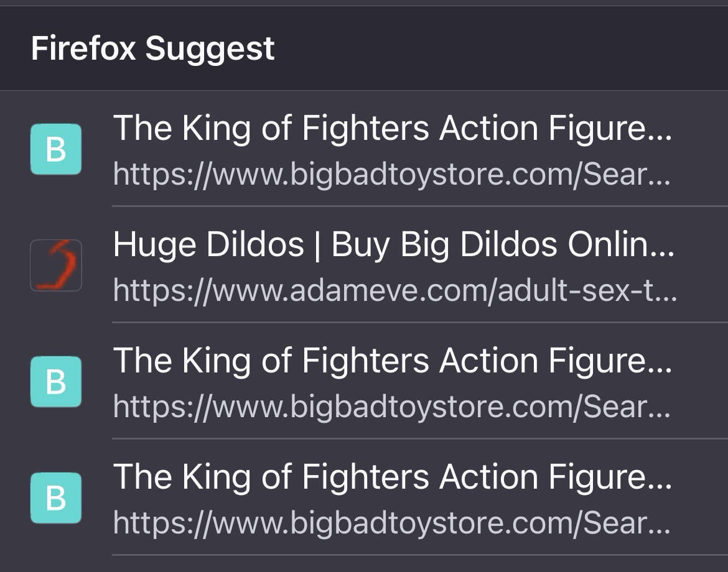Click the Firefox Suggest header label
This screenshot has height=572, width=728.
(152, 48)
